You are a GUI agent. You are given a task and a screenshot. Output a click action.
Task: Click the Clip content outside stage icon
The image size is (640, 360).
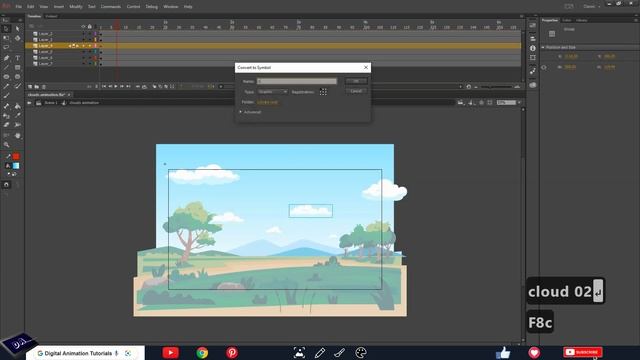490,103
